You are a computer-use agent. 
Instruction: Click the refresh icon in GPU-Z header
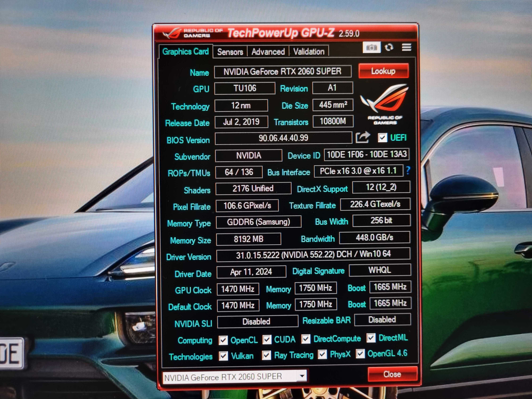[389, 47]
